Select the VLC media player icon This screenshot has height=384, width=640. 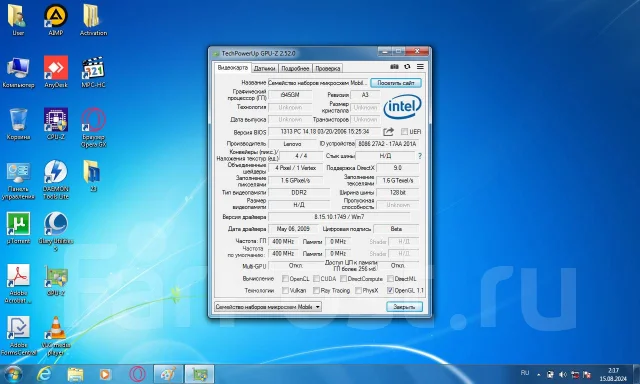coord(56,336)
